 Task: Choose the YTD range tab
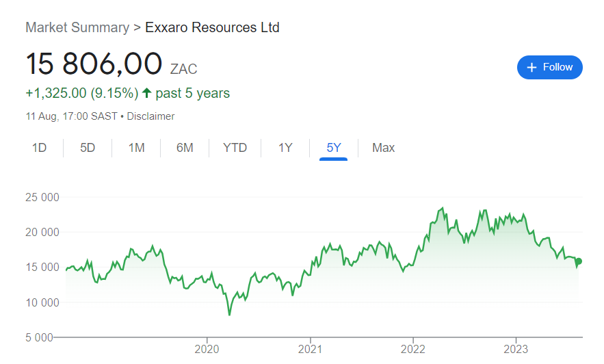pyautogui.click(x=235, y=148)
